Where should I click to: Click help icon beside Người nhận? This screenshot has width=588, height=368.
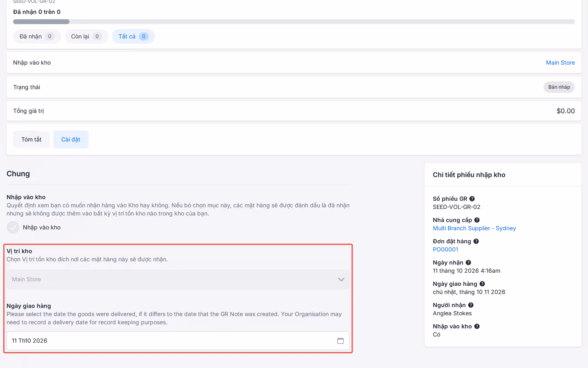[471, 305]
